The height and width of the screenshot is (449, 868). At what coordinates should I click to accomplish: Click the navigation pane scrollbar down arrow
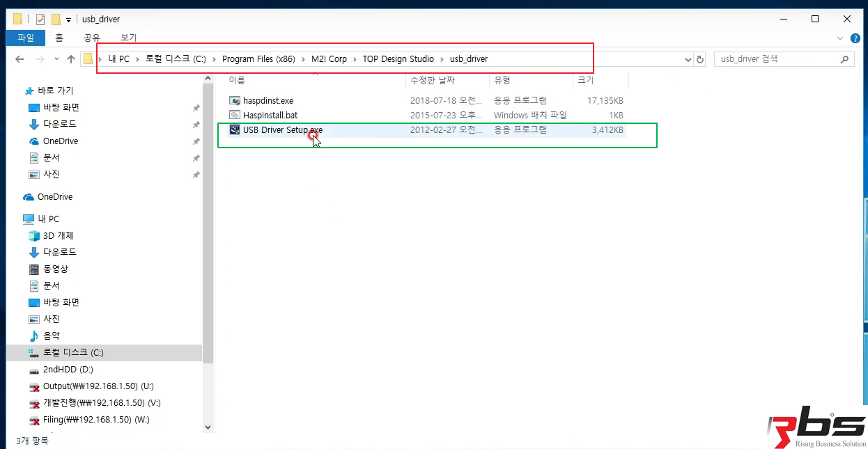pos(208,427)
